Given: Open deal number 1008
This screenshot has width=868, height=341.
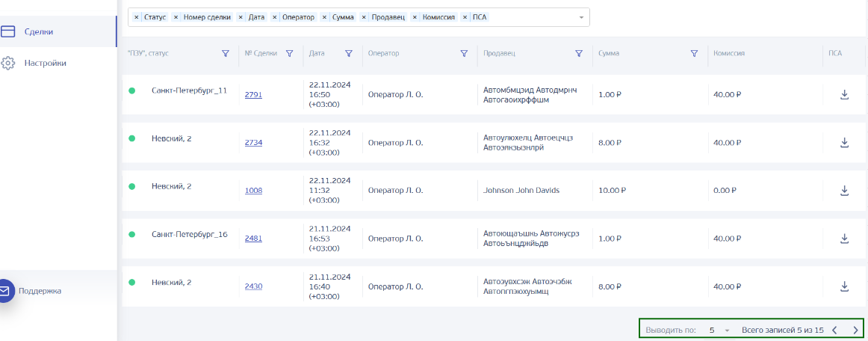Looking at the screenshot, I should click(253, 190).
